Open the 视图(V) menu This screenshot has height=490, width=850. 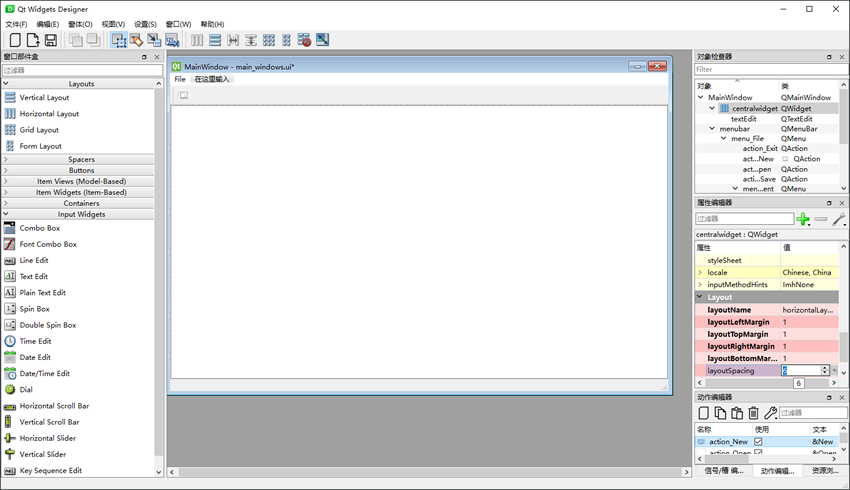[113, 24]
